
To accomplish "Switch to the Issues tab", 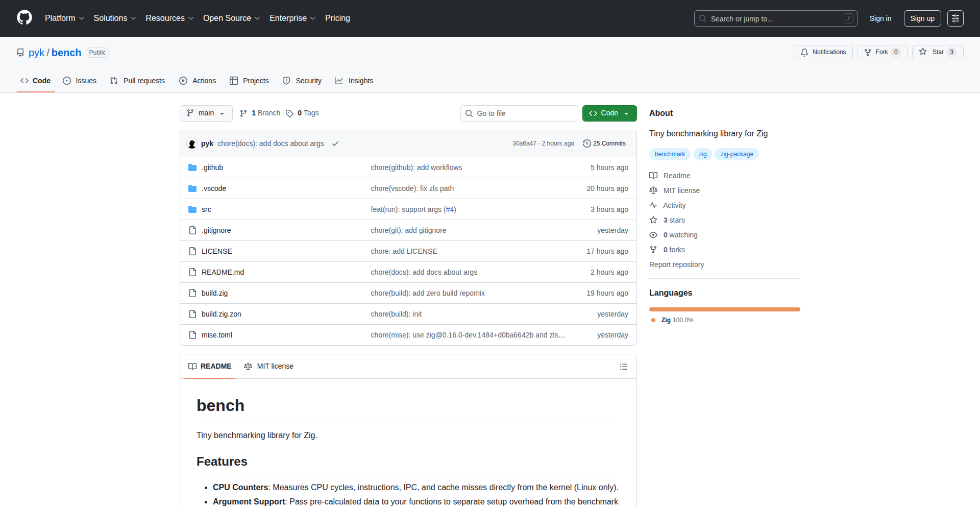I will coord(80,81).
